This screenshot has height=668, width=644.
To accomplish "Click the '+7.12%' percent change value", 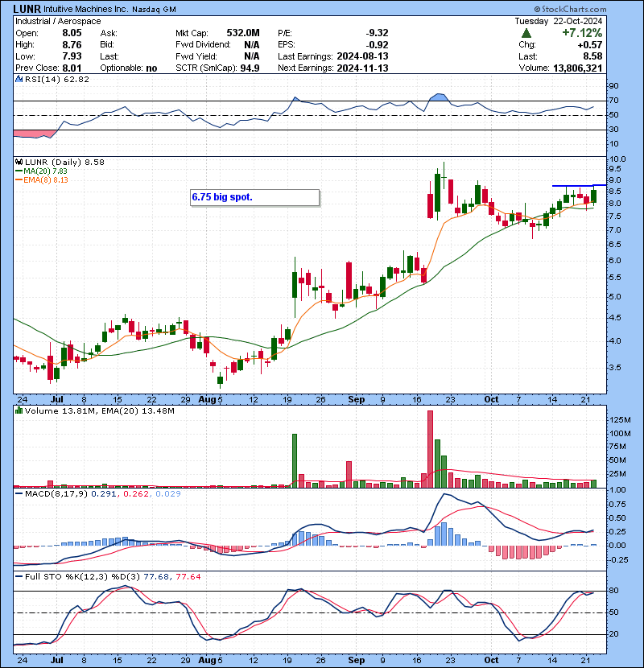I will (x=582, y=33).
